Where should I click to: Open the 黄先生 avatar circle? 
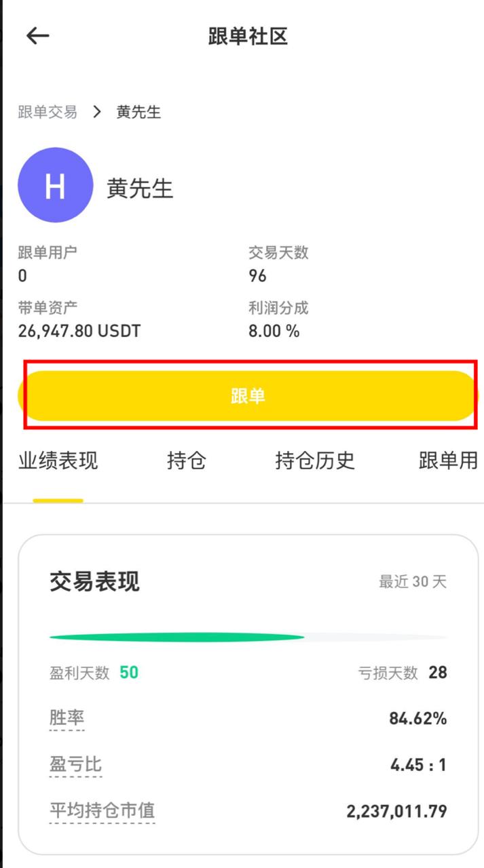click(x=55, y=185)
